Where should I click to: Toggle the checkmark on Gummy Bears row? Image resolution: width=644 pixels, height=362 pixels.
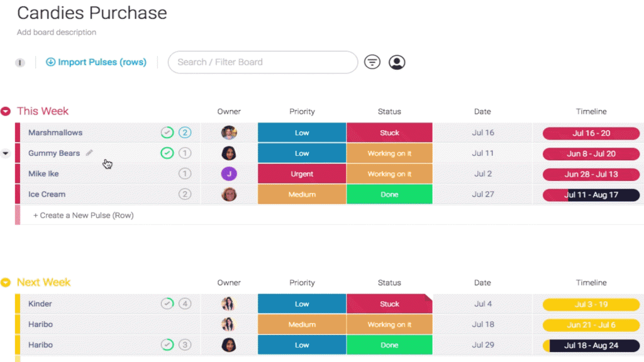167,153
